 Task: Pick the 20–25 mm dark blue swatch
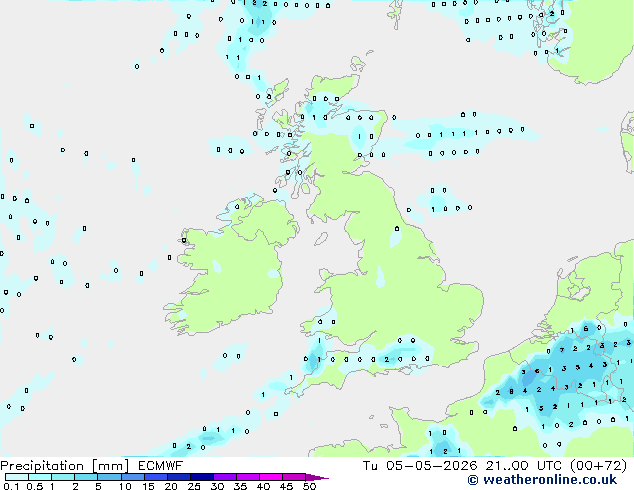point(178,477)
